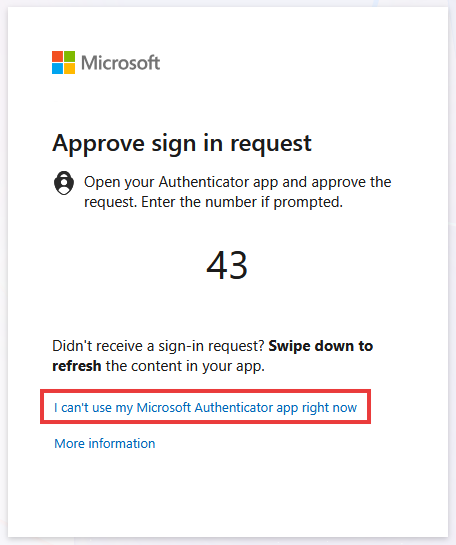Click the Microsoft wordmark text
456x545 pixels.
(120, 63)
